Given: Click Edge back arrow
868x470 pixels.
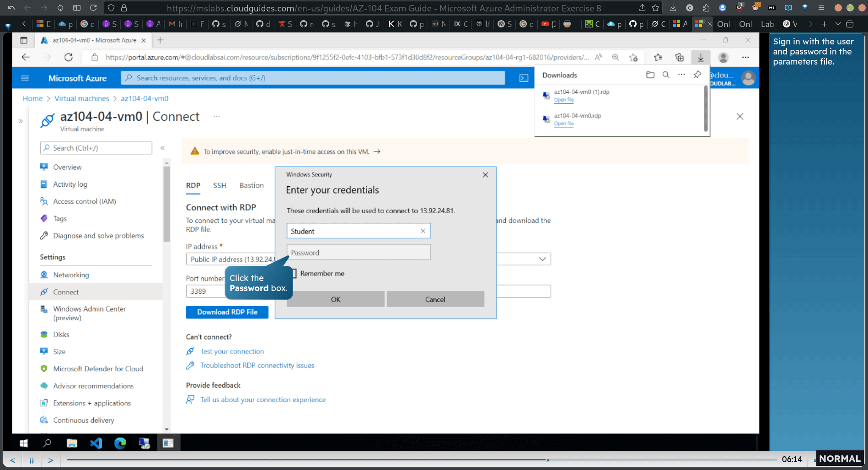Looking at the screenshot, I should tap(26, 57).
